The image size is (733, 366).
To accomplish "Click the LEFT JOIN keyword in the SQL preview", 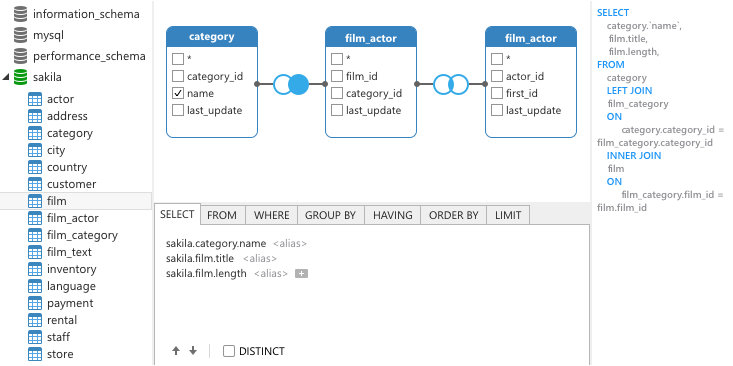I will pyautogui.click(x=629, y=91).
